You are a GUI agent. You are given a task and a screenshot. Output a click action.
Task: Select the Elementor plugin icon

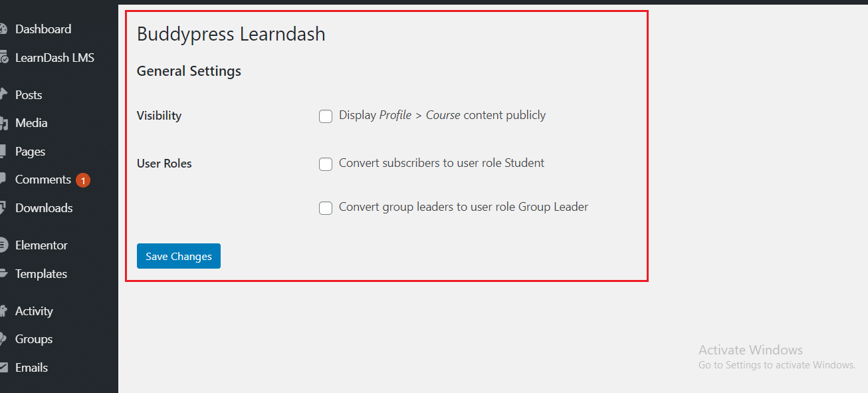4,245
